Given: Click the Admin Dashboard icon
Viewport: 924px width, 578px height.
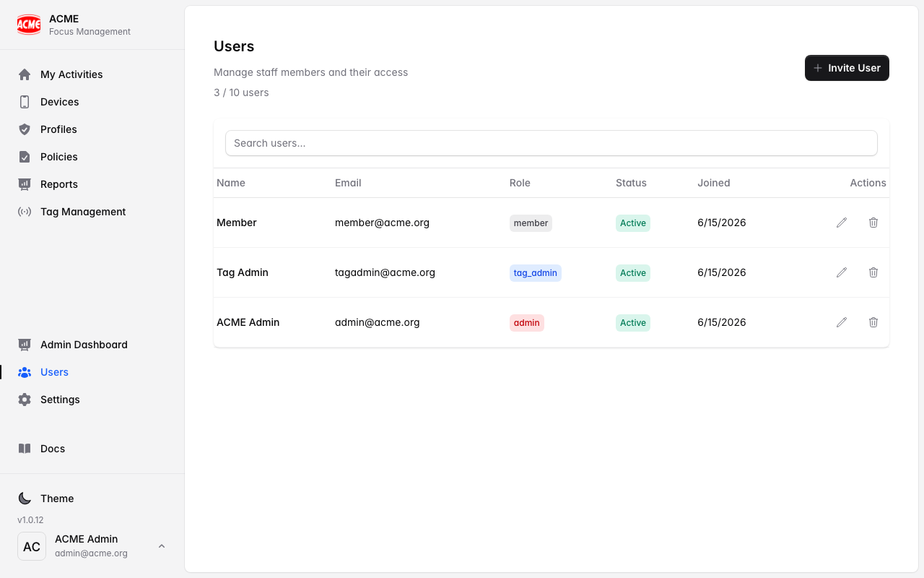Looking at the screenshot, I should pyautogui.click(x=25, y=345).
